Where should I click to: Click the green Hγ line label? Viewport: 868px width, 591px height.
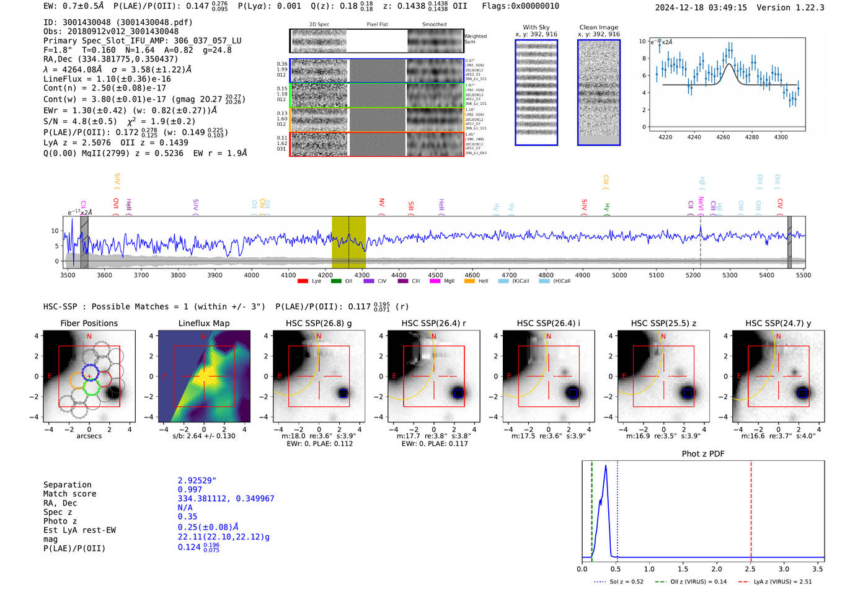(607, 209)
